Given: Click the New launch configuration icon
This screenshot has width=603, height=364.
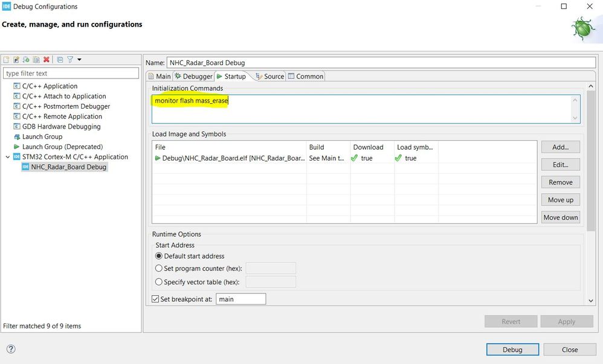Looking at the screenshot, I should (x=6, y=60).
